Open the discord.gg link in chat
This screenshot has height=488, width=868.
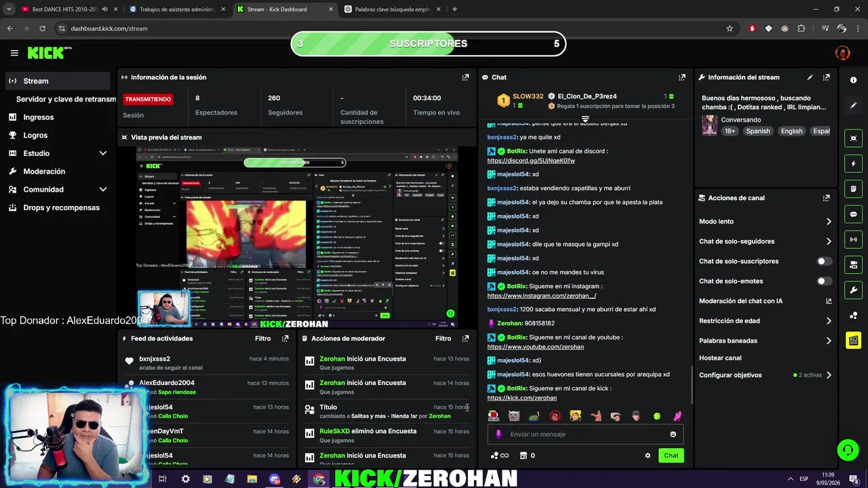coord(531,161)
